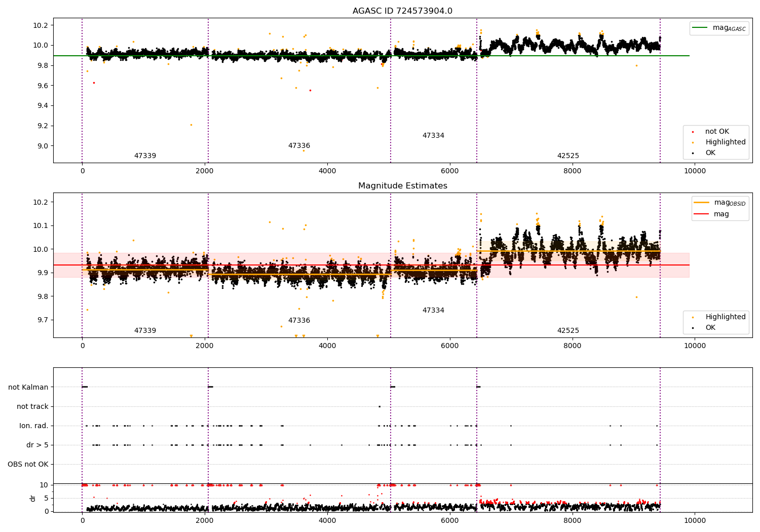Click the title "AGASC ID 724573904.0"
The width and height of the screenshot is (760, 532).
pos(402,11)
